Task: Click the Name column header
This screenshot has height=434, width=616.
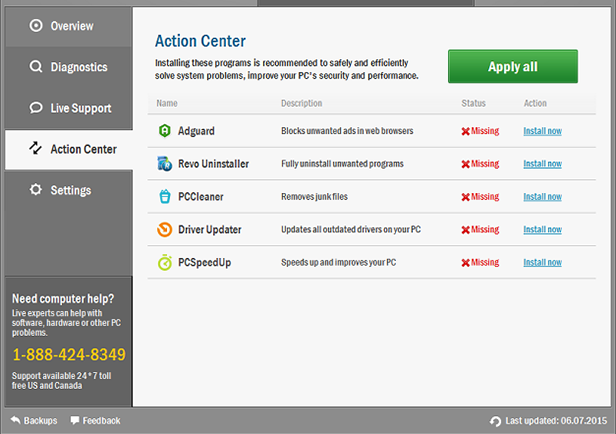Action: [x=167, y=103]
